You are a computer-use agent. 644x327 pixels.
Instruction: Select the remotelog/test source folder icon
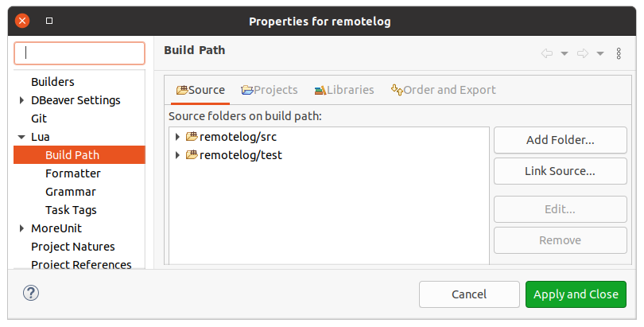(x=192, y=155)
